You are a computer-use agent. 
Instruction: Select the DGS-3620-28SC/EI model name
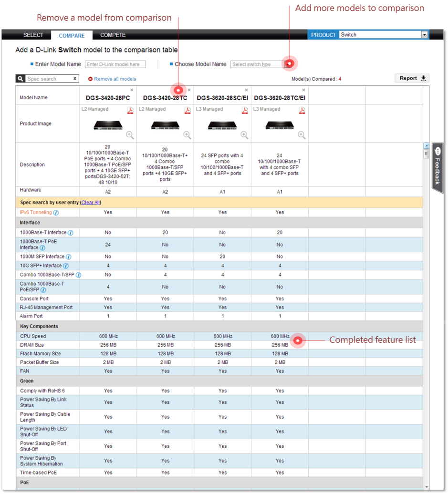(222, 98)
